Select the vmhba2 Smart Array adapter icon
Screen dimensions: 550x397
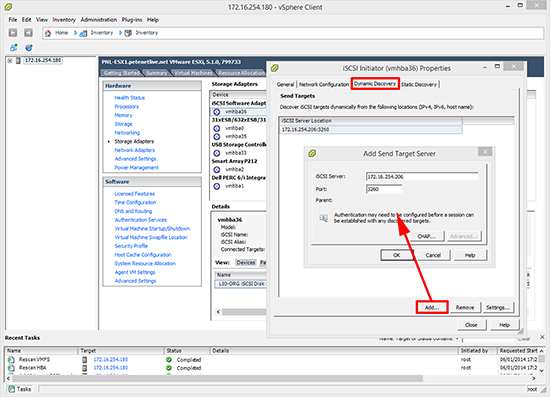pyautogui.click(x=217, y=169)
